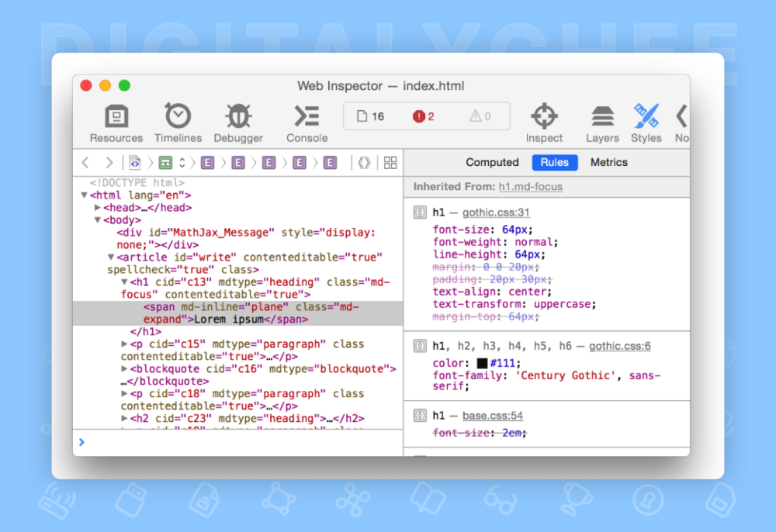Screen dimensions: 776x532
Task: Switch to the Computed tab
Action: (492, 162)
